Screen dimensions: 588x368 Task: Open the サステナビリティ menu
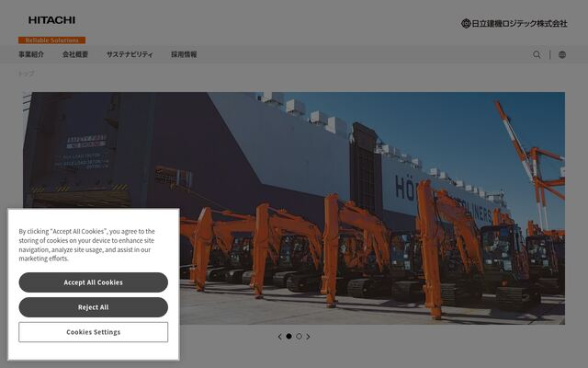130,54
